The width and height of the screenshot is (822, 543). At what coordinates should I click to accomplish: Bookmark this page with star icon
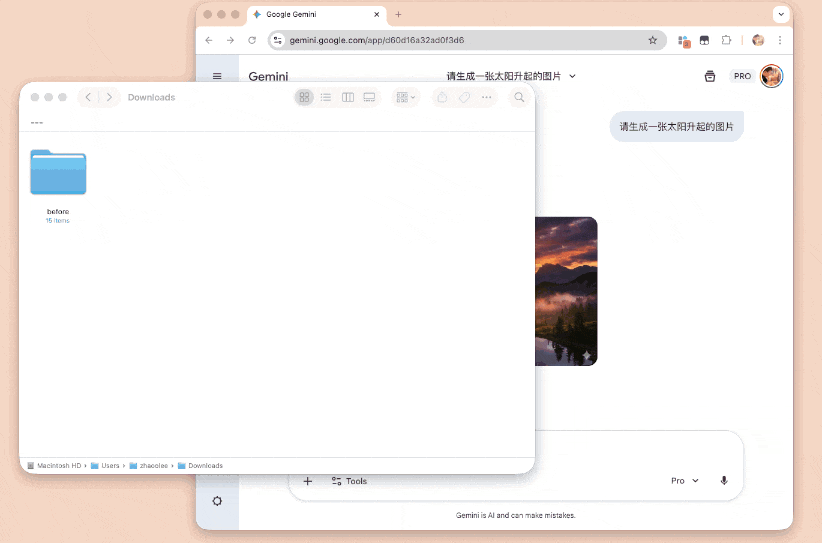(x=653, y=40)
